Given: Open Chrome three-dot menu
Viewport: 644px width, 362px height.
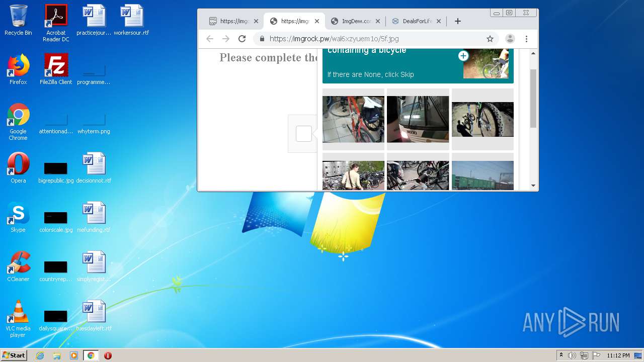Looking at the screenshot, I should (x=526, y=39).
